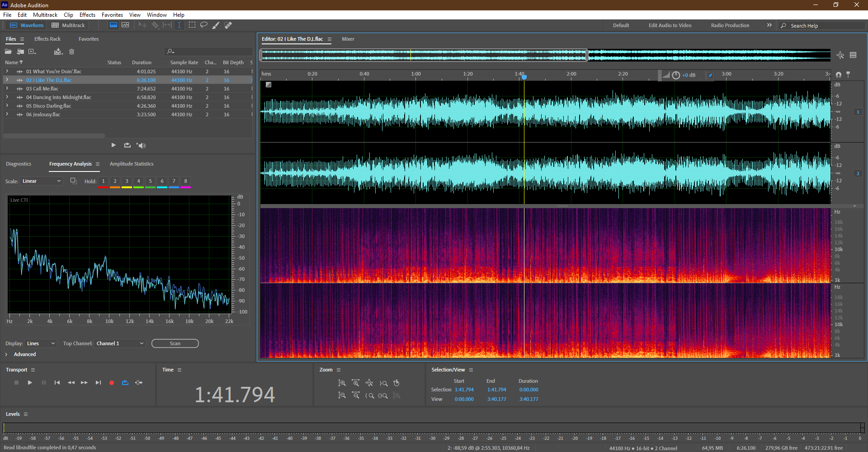Screen dimensions: 868x452
Task: Click Insert into Multitrack icon
Action: pos(58,52)
